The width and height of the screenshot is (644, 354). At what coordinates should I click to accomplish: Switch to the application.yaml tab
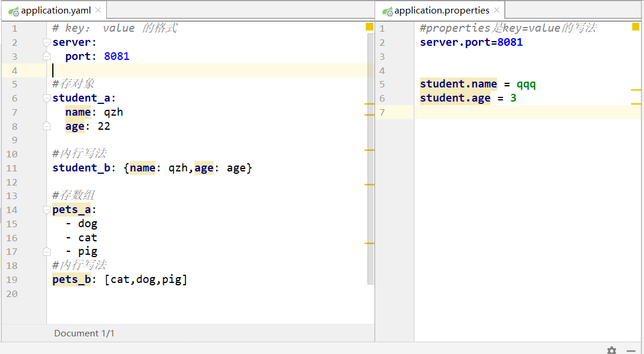point(53,11)
